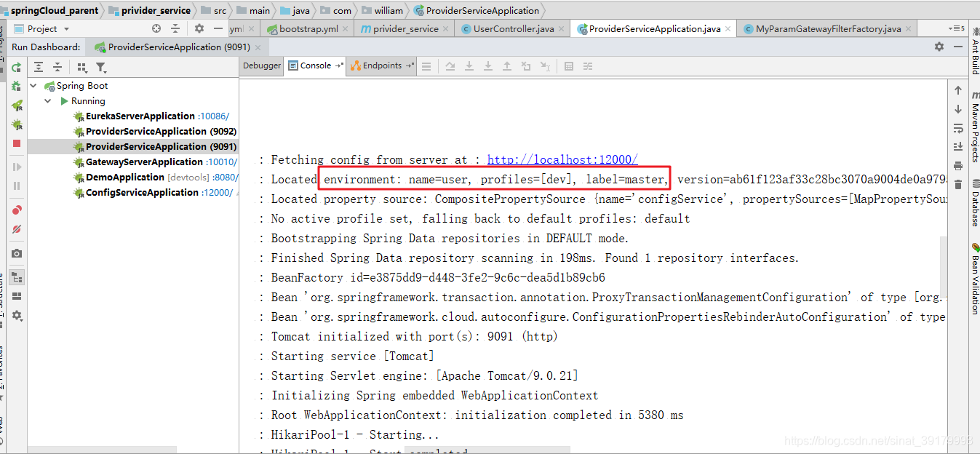Switch to the Debugger tab

click(x=262, y=65)
